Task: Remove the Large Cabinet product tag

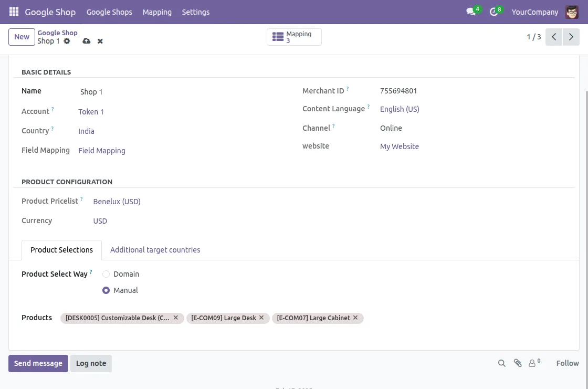Action: tap(355, 318)
